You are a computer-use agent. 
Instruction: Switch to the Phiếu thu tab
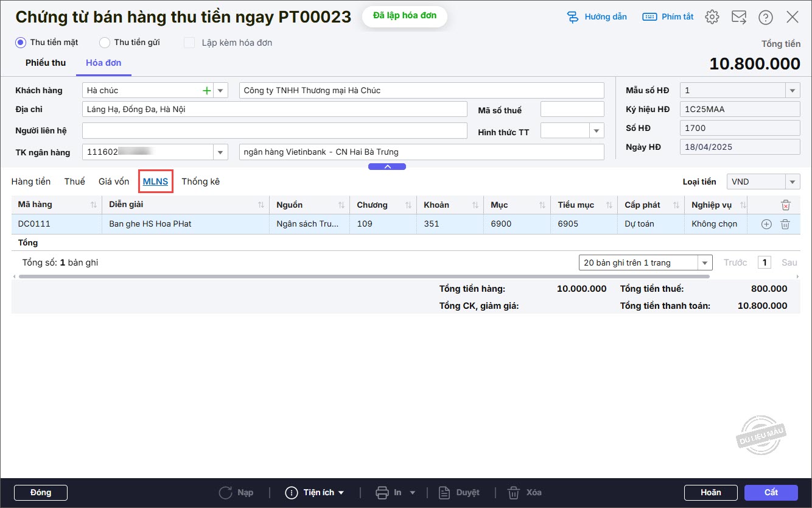point(46,63)
